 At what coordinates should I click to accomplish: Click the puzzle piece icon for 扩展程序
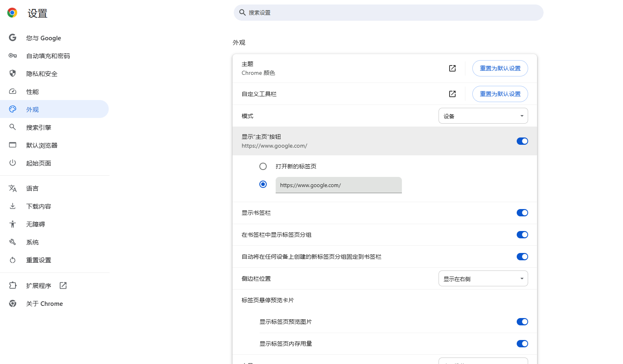[x=13, y=286]
